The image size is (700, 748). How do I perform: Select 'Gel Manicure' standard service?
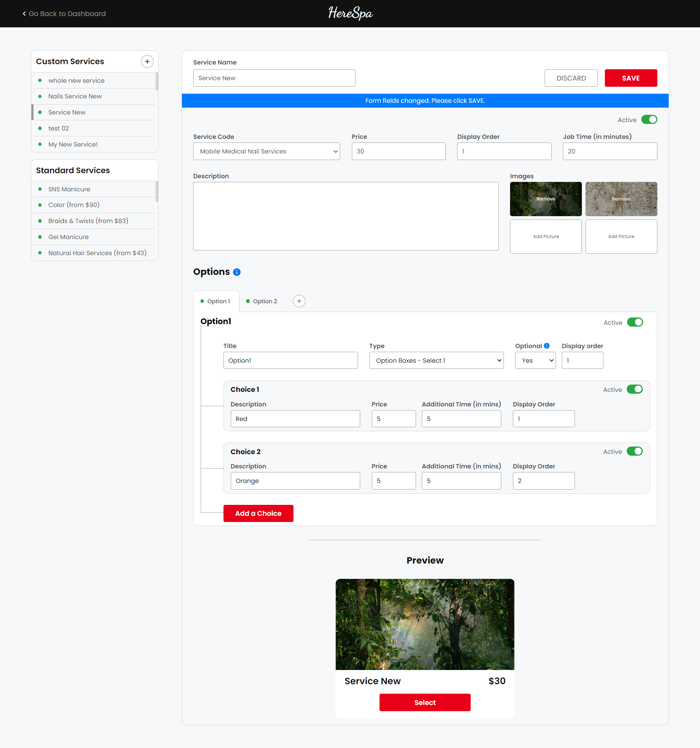coord(94,237)
